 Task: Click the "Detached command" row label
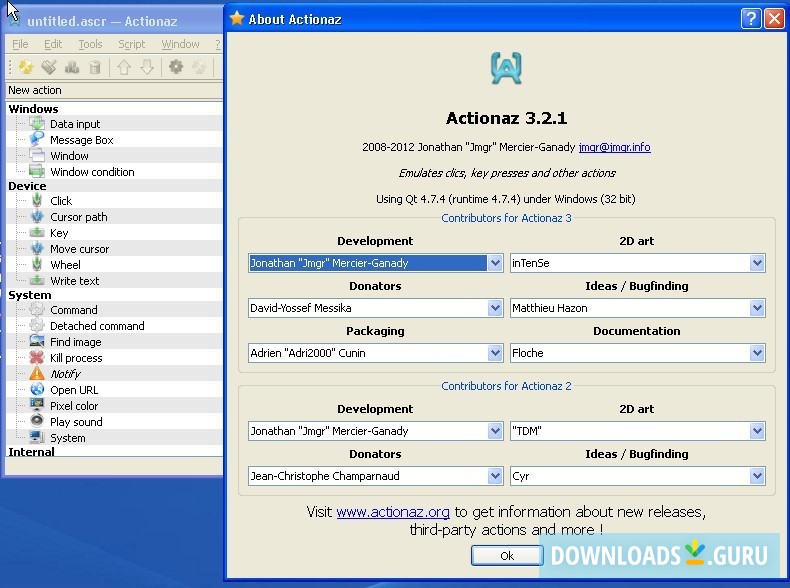(97, 326)
